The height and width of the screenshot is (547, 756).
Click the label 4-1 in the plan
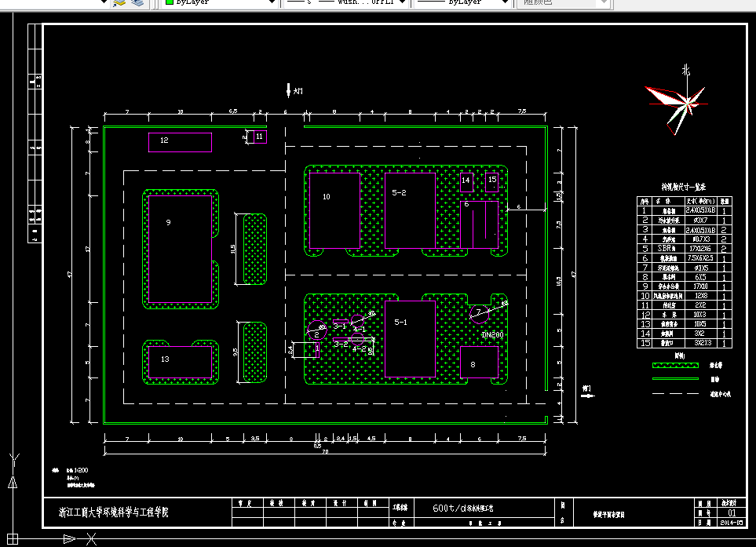360,330
